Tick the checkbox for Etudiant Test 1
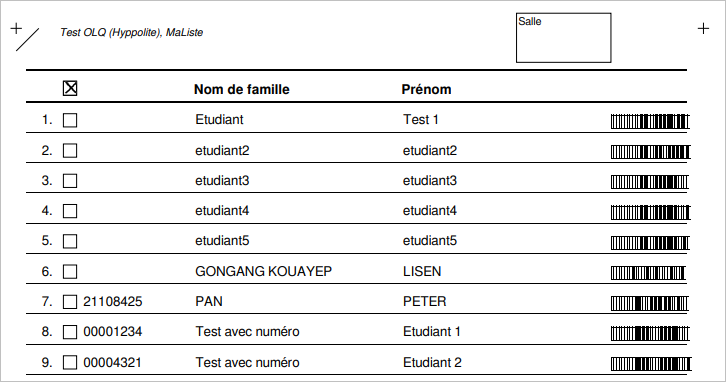This screenshot has width=726, height=382. (x=70, y=120)
